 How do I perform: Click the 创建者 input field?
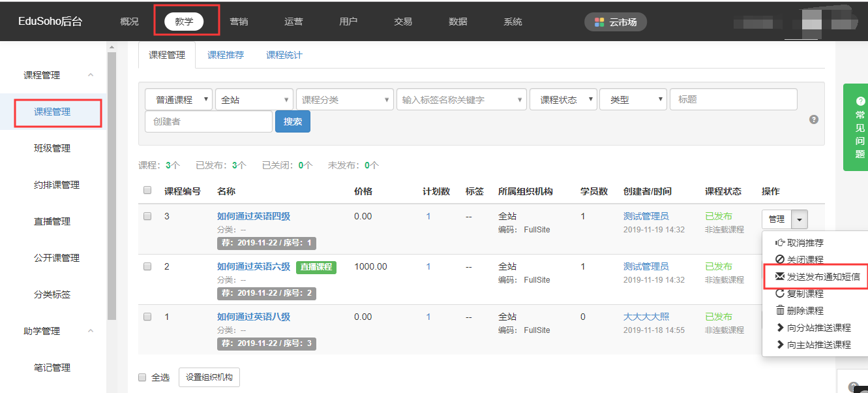click(208, 121)
